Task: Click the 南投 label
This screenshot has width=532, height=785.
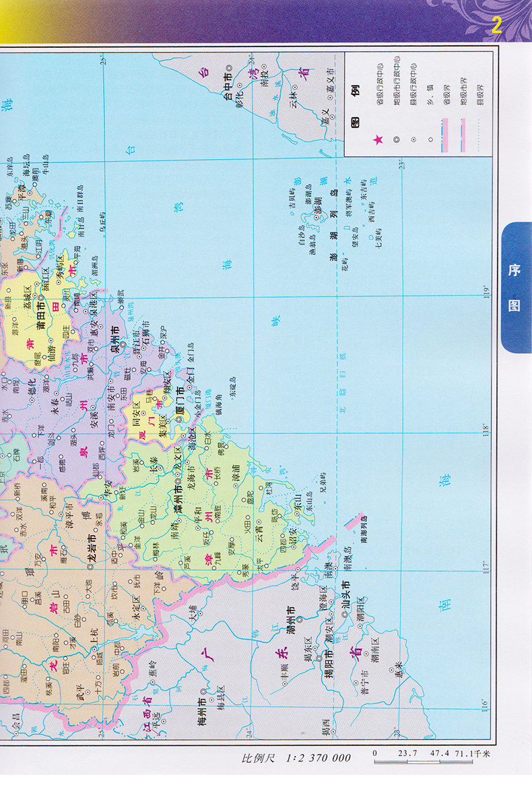Action: point(265,80)
